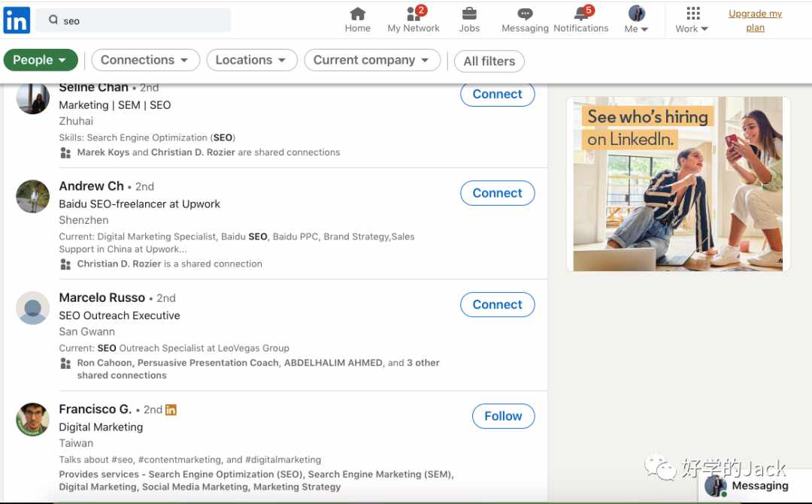Click Upgrade my plan link
812x504 pixels.
(x=755, y=21)
